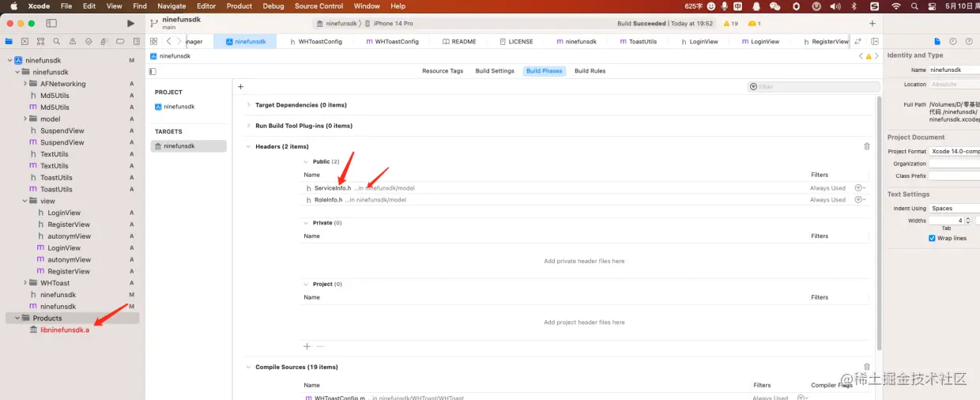The image size is (980, 400).
Task: Collapse the Products group
Action: coord(17,318)
